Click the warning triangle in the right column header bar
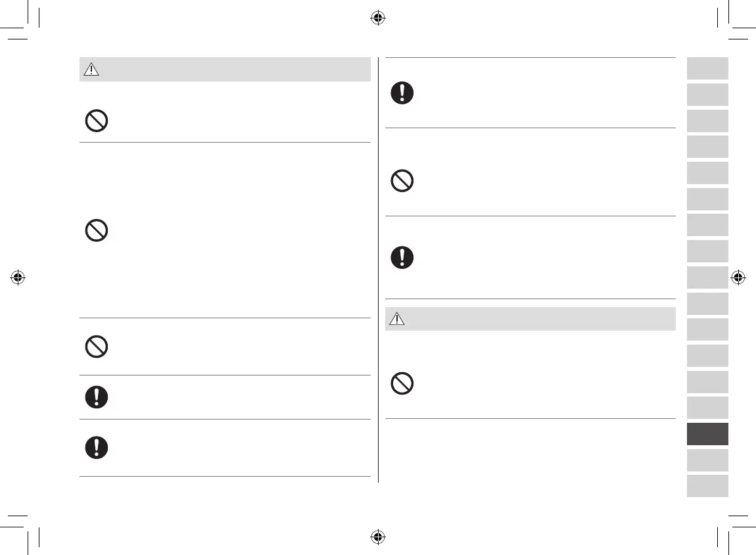The height and width of the screenshot is (555, 756). click(x=396, y=320)
